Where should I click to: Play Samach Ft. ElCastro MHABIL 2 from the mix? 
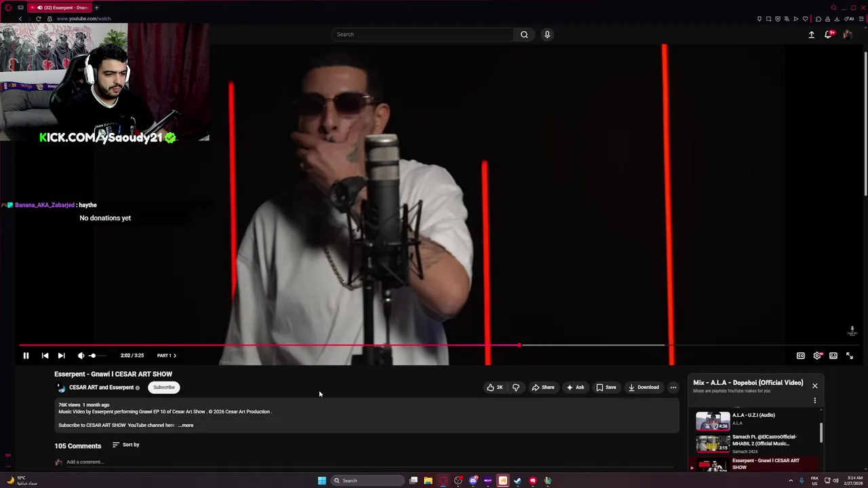tap(756, 443)
